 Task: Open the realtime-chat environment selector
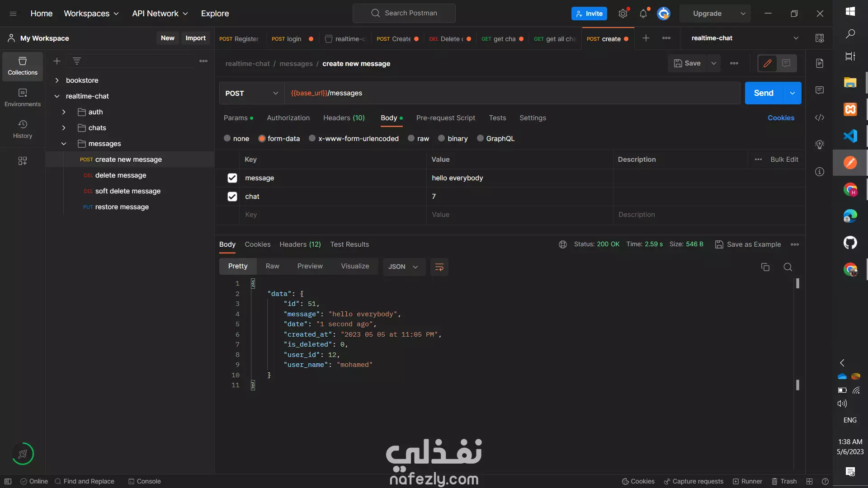745,38
